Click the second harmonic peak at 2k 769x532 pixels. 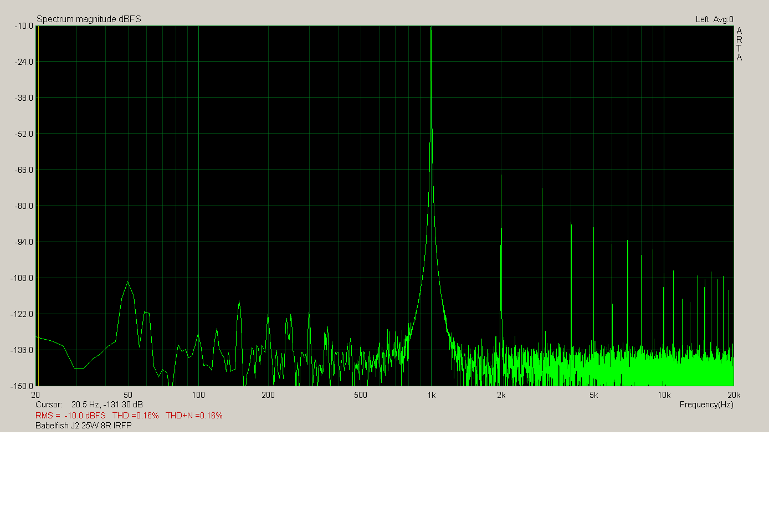501,176
